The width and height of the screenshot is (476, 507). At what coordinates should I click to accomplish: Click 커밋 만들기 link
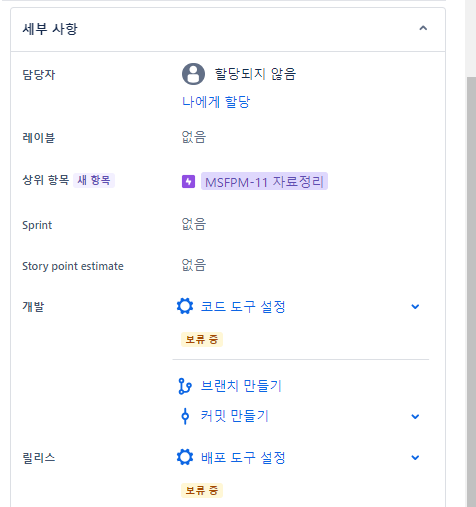pos(235,416)
